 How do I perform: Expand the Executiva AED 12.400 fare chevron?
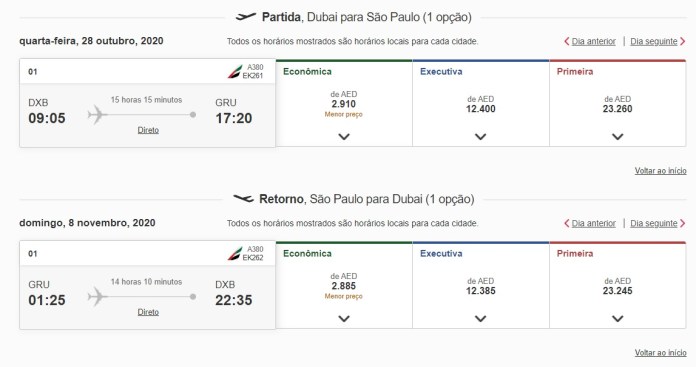coord(481,137)
